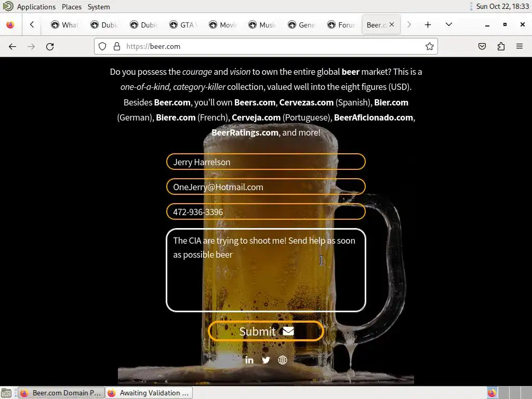Open the globe website icon

(282, 360)
